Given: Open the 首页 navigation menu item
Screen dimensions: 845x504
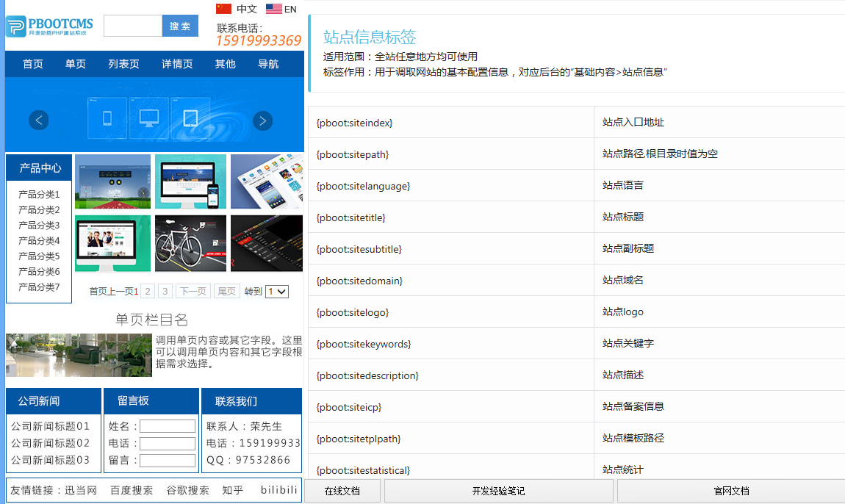Looking at the screenshot, I should click(32, 65).
